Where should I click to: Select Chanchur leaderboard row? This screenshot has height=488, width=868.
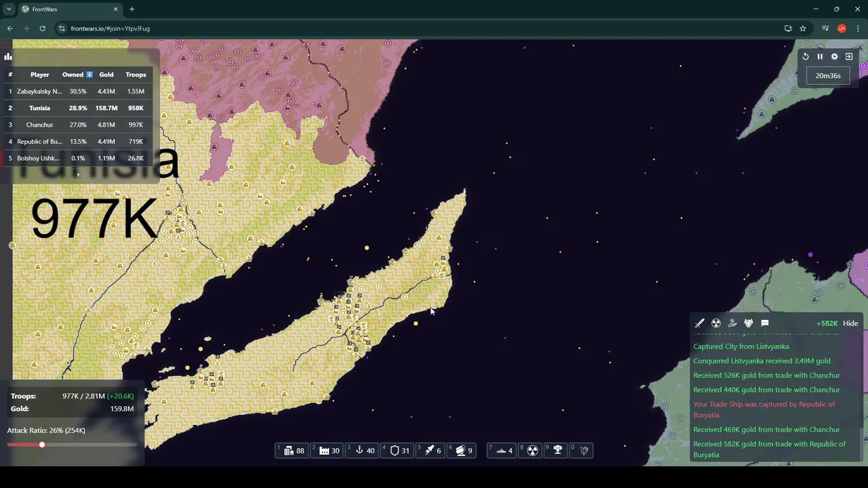(77, 125)
